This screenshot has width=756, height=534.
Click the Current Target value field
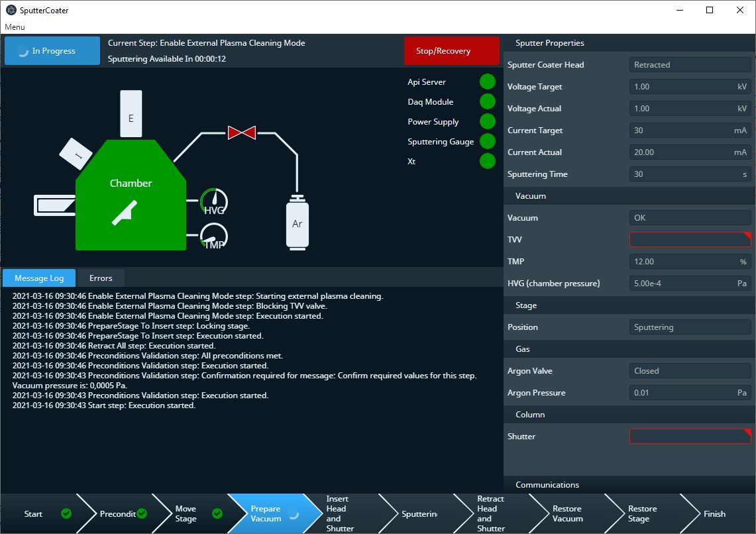click(x=689, y=131)
